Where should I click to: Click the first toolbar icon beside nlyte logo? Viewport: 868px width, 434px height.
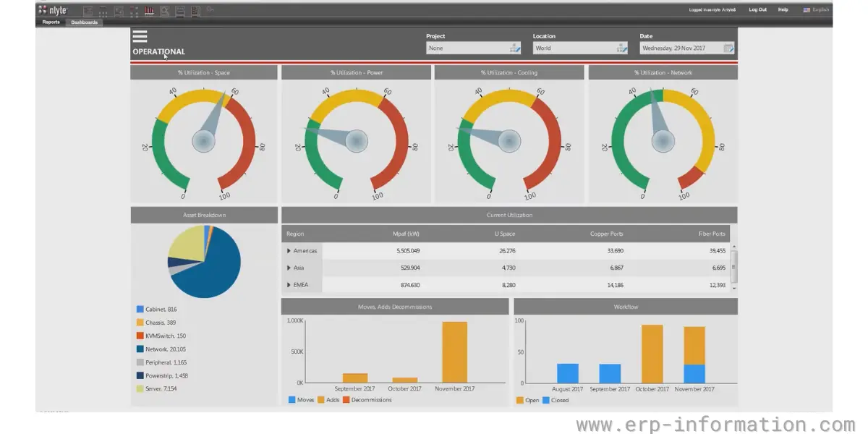coord(88,11)
